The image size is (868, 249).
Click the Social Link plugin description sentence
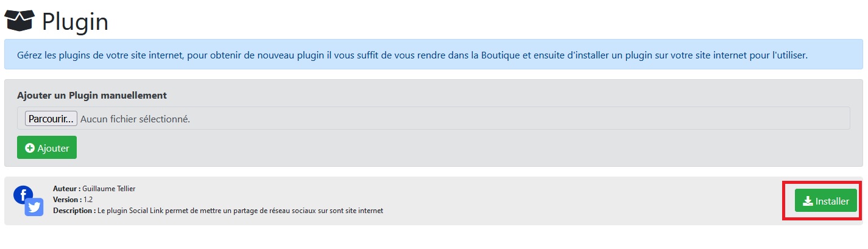(x=241, y=211)
